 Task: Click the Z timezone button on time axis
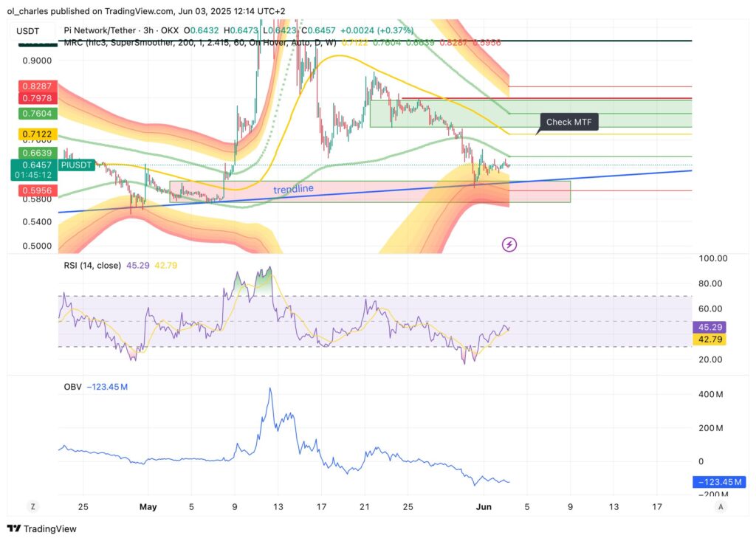point(32,507)
